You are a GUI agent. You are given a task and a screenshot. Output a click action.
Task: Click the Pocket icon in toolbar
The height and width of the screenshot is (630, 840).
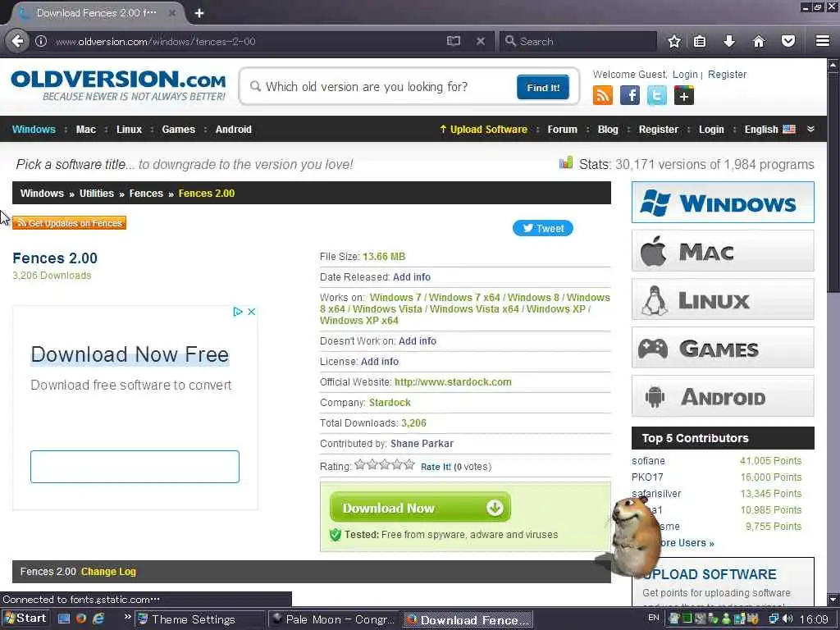click(788, 41)
